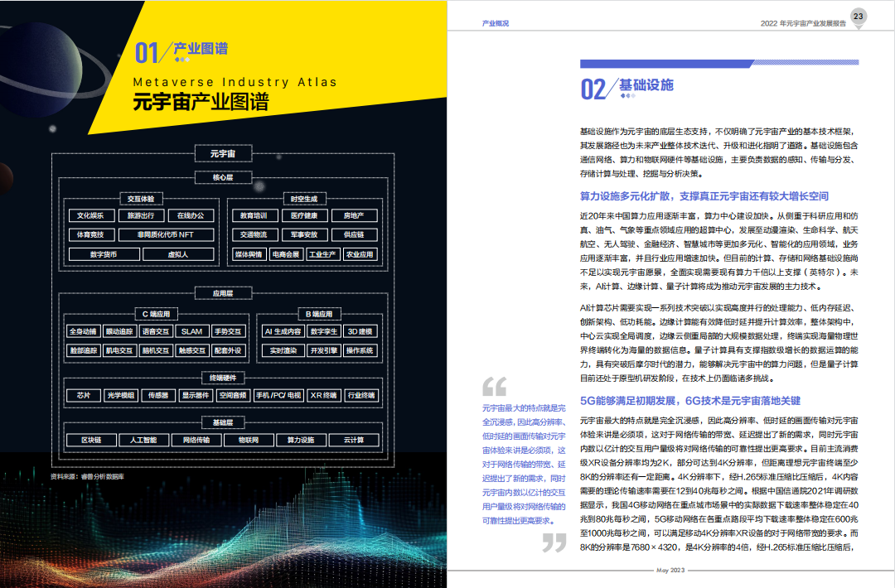
Task: Click the "C 端应用" group label
Action: click(x=157, y=314)
